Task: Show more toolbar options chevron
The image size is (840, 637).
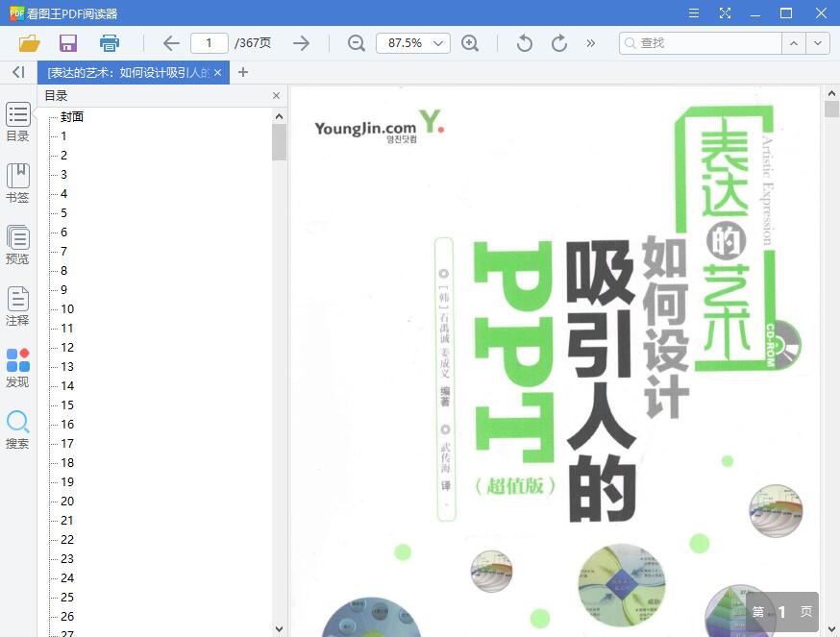Action: (x=590, y=43)
